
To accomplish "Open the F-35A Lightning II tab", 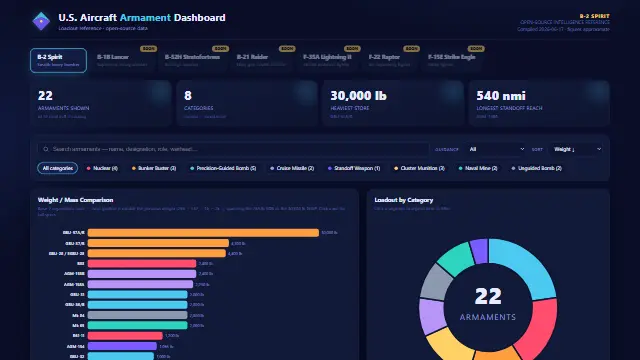I will (329, 60).
